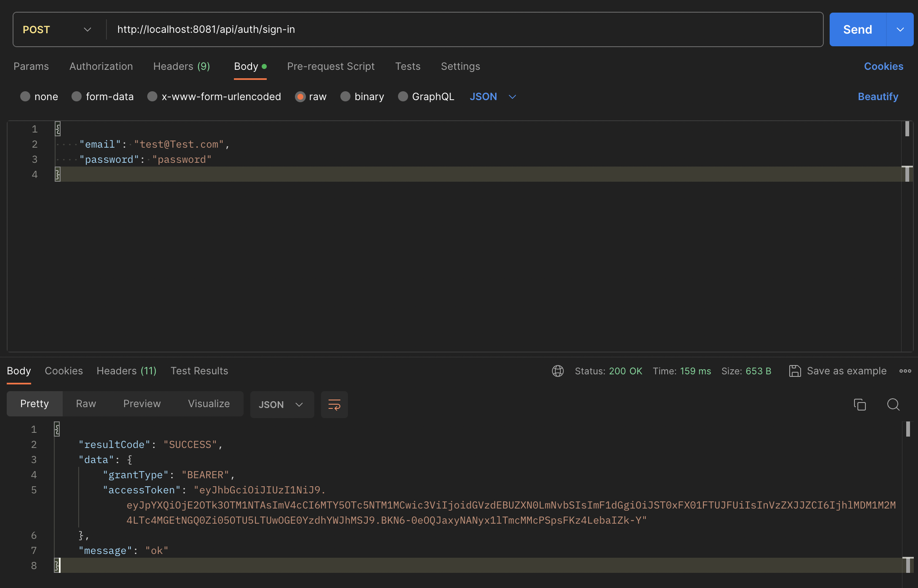Screen dimensions: 918x588
Task: Select the none body type radio
Action: 26,97
